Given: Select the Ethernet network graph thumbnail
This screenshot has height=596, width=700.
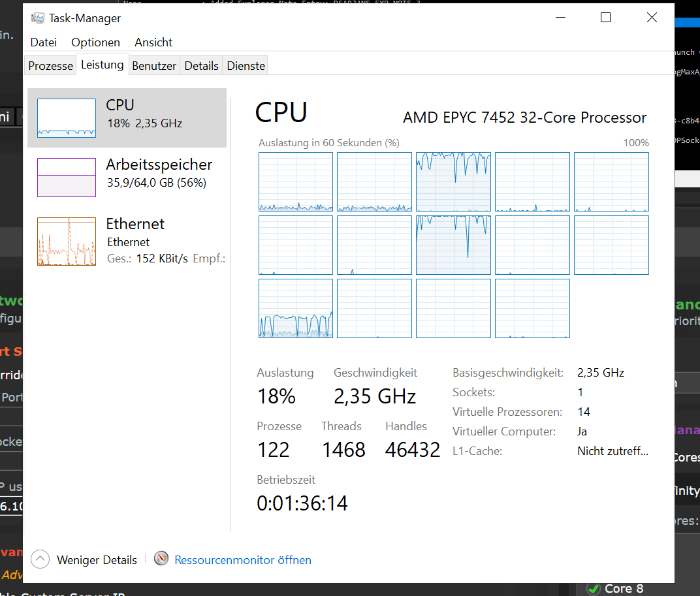Looking at the screenshot, I should pos(67,242).
